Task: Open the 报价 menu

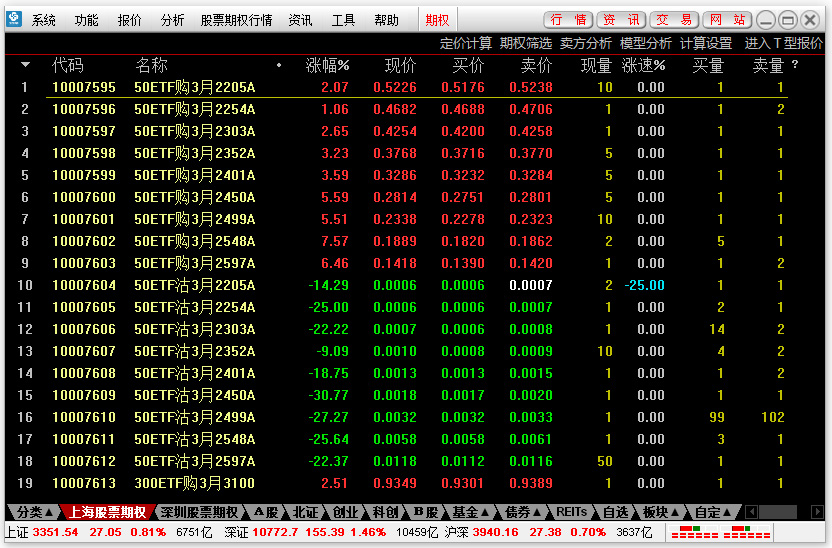Action: pos(129,20)
